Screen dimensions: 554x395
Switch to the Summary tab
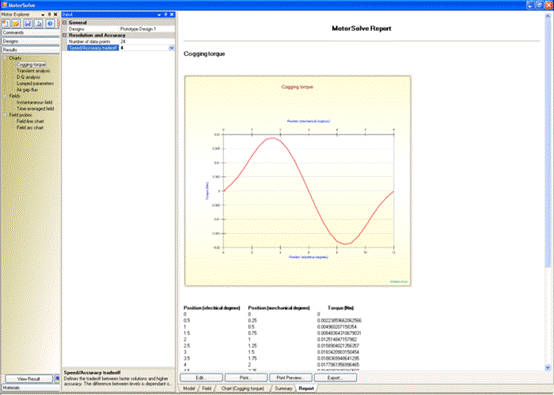coord(283,388)
